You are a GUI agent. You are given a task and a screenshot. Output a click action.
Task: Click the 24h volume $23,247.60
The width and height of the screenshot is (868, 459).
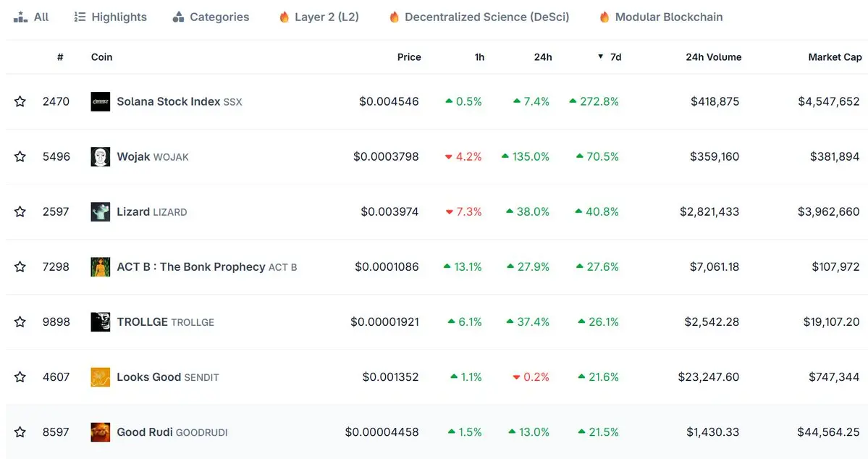pyautogui.click(x=709, y=377)
